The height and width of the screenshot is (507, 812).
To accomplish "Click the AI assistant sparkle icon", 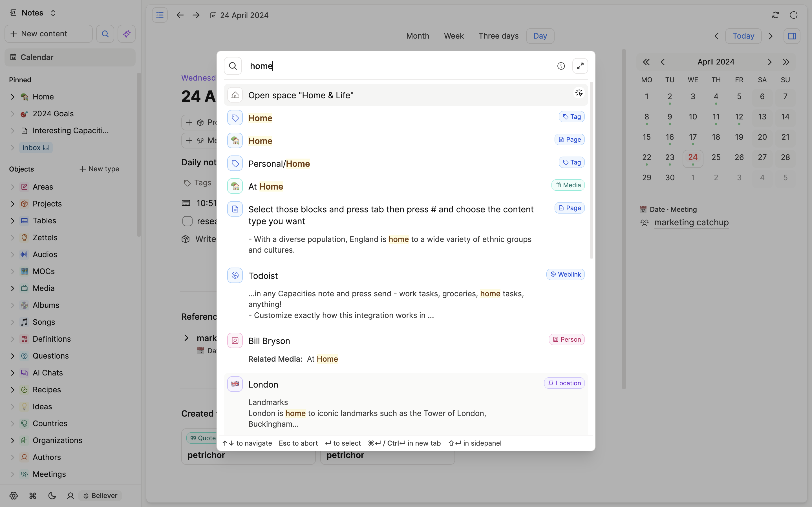I will [127, 34].
